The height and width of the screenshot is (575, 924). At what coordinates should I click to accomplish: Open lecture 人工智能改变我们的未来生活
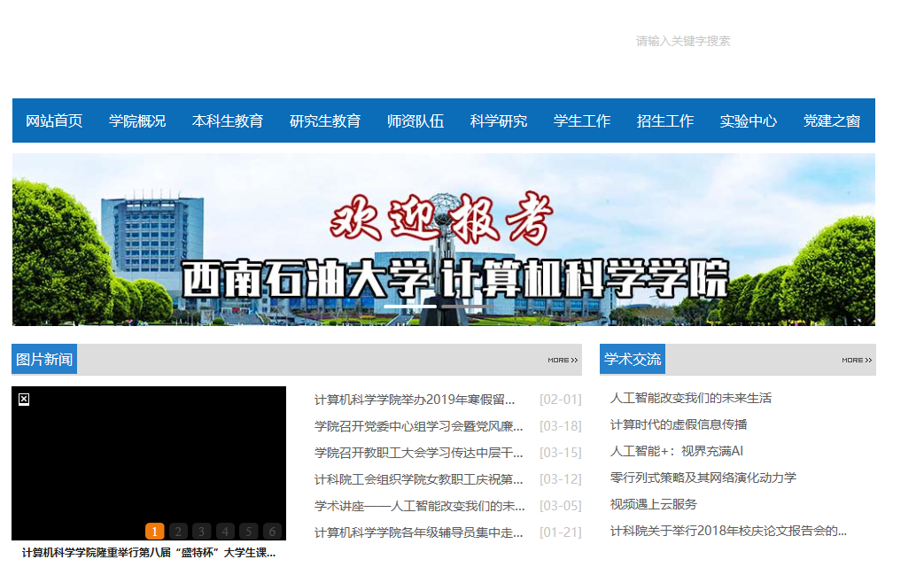[x=691, y=399]
